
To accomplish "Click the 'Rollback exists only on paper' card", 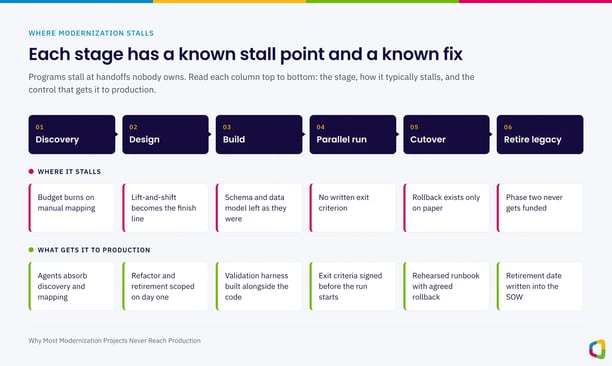I will (447, 208).
